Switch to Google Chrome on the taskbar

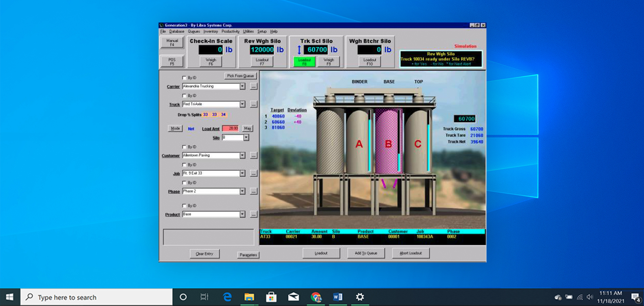click(316, 297)
